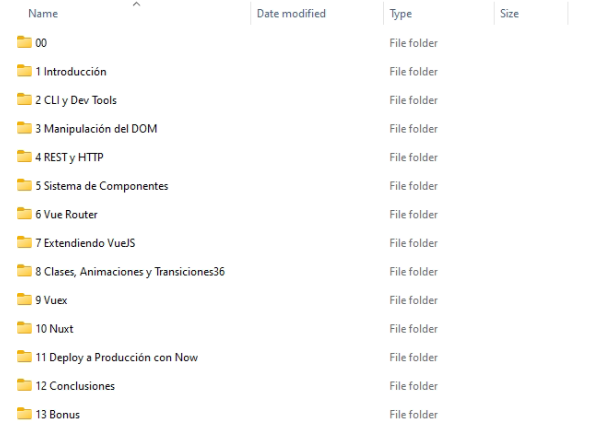Image resolution: width=607 pixels, height=433 pixels.
Task: Sort by the Name column header
Action: click(x=43, y=14)
